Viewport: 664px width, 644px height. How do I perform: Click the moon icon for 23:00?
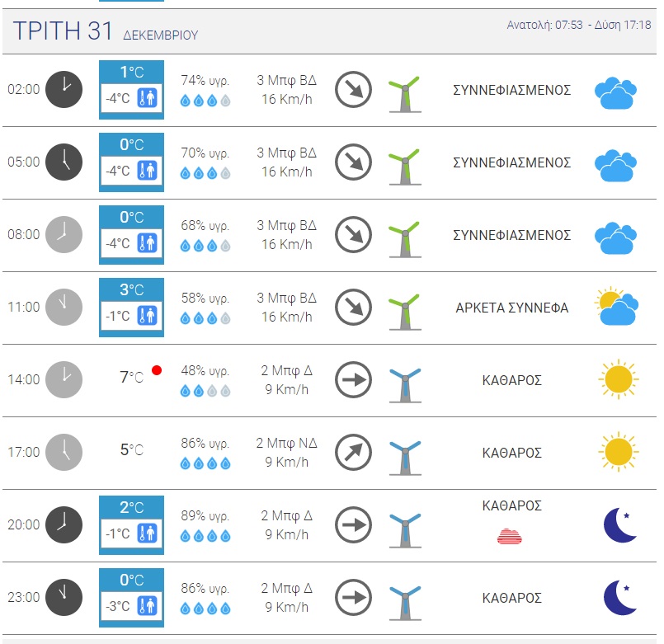pos(619,598)
